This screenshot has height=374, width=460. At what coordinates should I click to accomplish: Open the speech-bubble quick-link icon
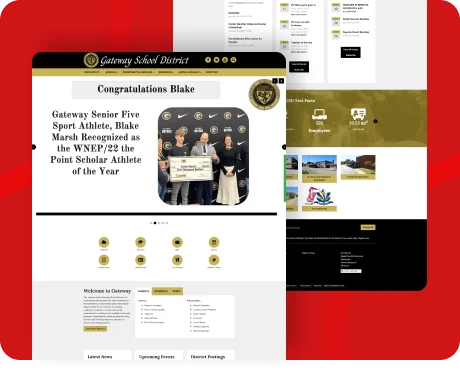tap(141, 242)
